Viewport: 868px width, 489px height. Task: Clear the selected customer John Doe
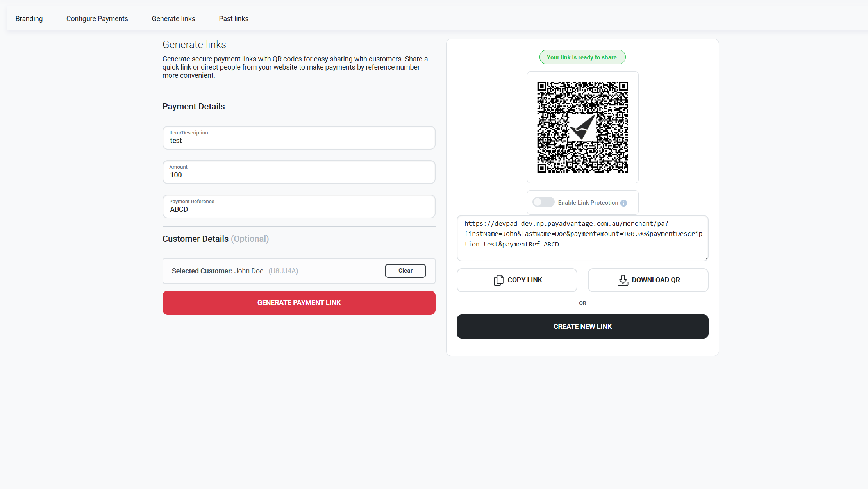click(405, 271)
